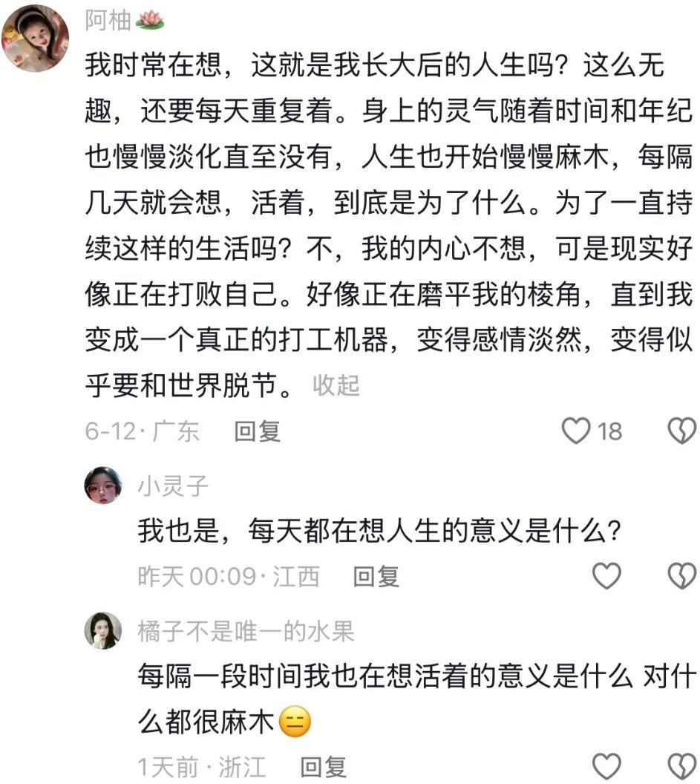Reply to 橘子不是唯一的水果 via 回复
Image resolution: width=700 pixels, height=784 pixels.
(x=323, y=767)
